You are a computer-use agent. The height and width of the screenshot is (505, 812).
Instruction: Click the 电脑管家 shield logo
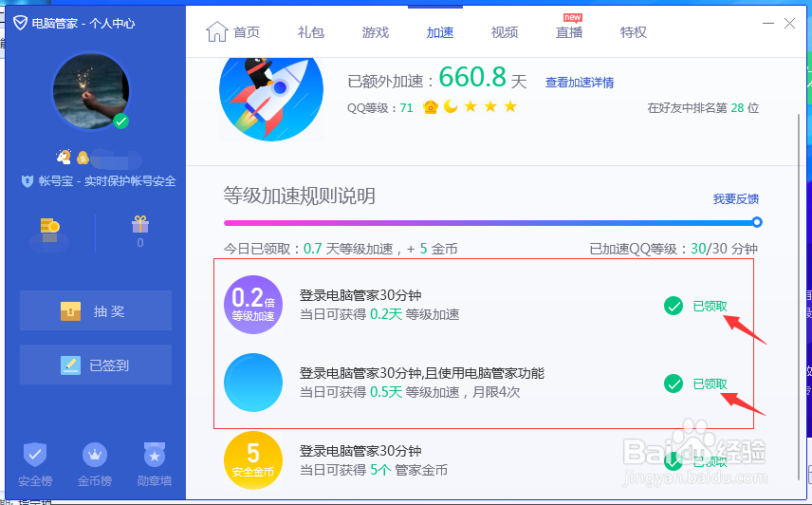click(20, 23)
